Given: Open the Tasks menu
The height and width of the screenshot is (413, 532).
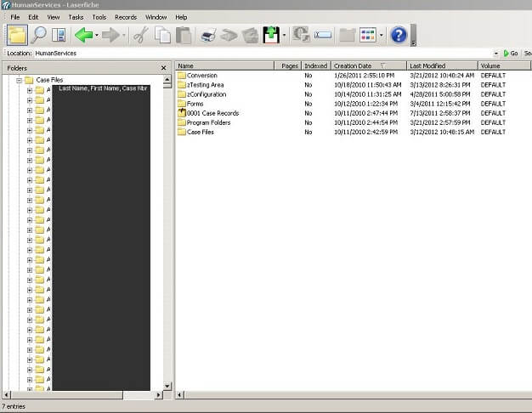Looking at the screenshot, I should 76,17.
